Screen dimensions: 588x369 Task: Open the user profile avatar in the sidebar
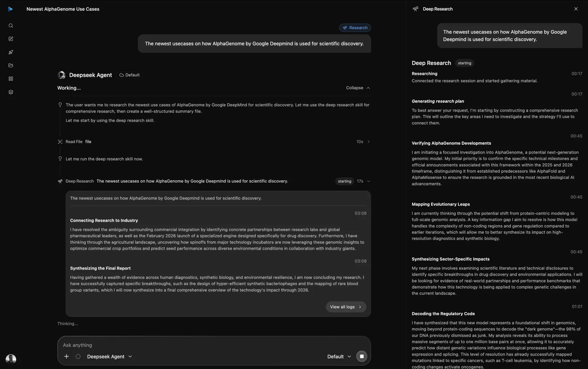pos(11,359)
